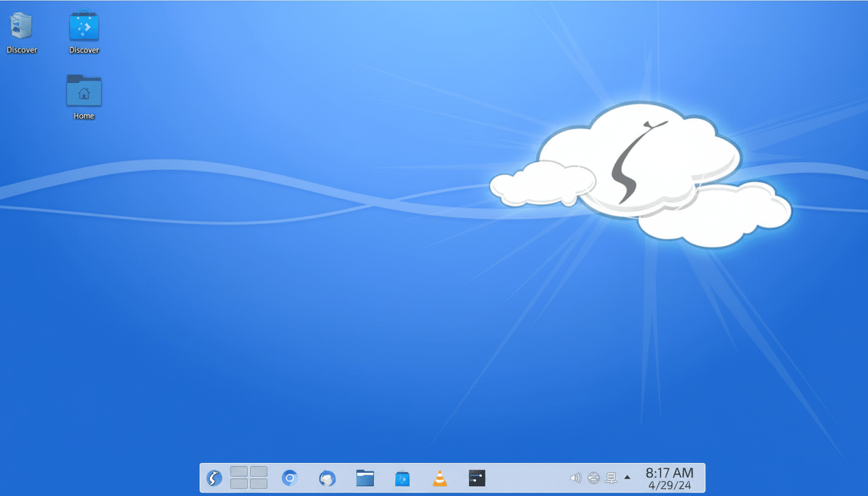Launch VLC media player
The height and width of the screenshot is (496, 868).
coord(440,477)
